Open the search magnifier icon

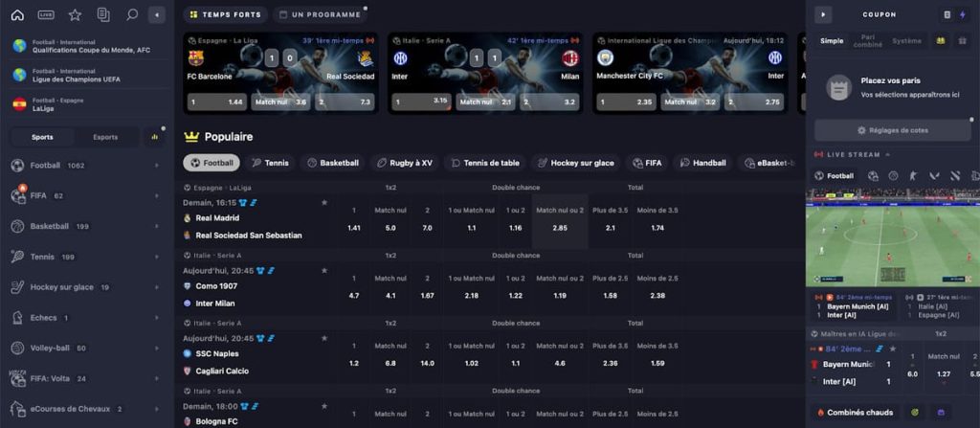[x=132, y=15]
